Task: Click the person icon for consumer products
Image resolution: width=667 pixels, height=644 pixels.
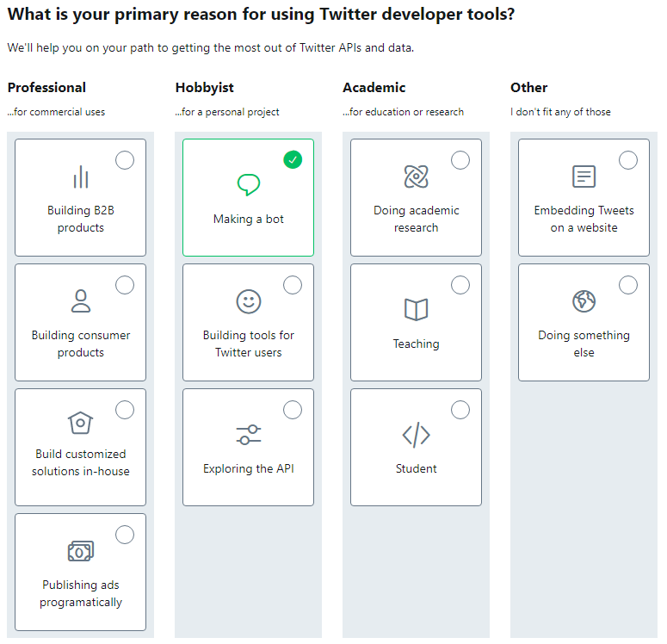Action: pyautogui.click(x=80, y=301)
